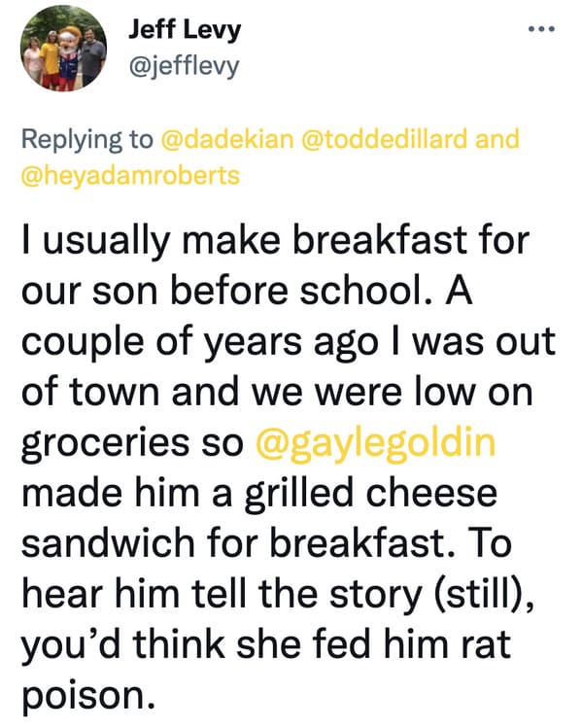
Task: Click the word 'groceries' in the tweet
Action: (x=105, y=443)
